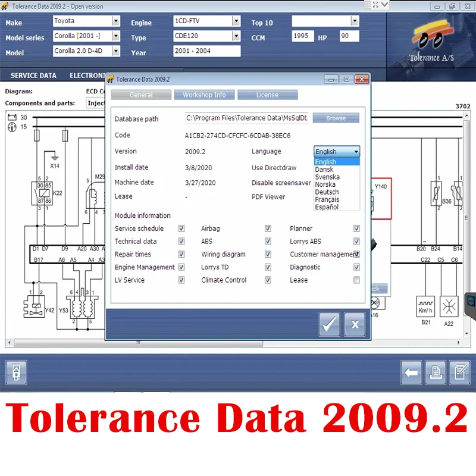476x476 pixels.
Task: Click the diagram's scroll right arrow
Action: tap(458, 343)
